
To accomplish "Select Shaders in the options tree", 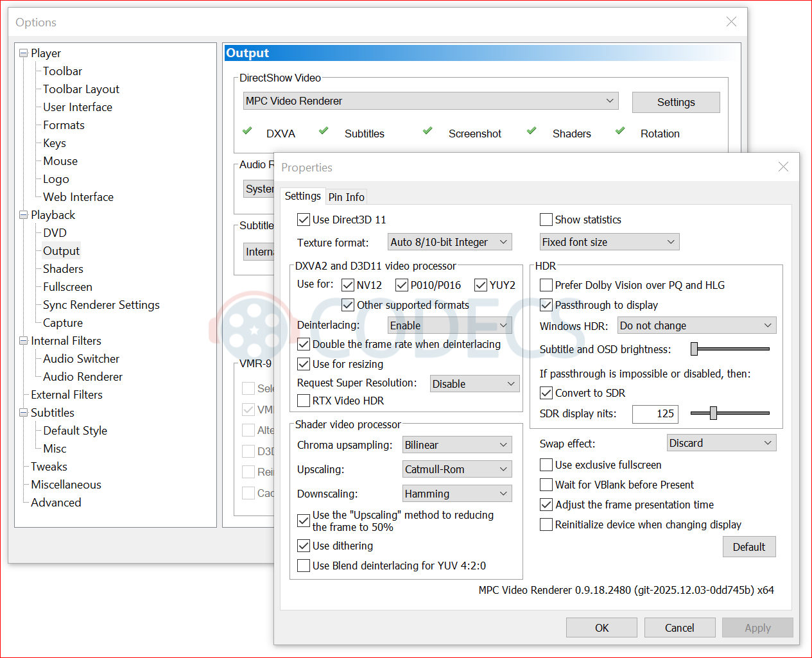I will [63, 269].
